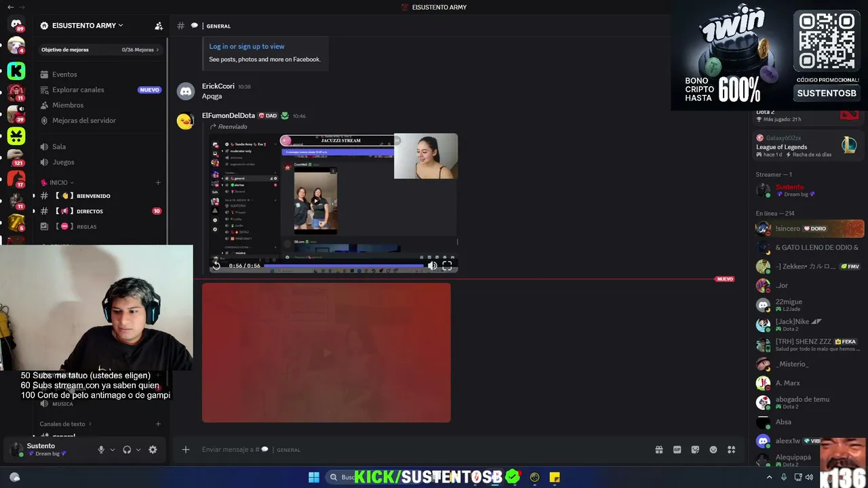Viewport: 868px width, 488px height.
Task: Collapse the Canales de texto category
Action: pyautogui.click(x=65, y=424)
